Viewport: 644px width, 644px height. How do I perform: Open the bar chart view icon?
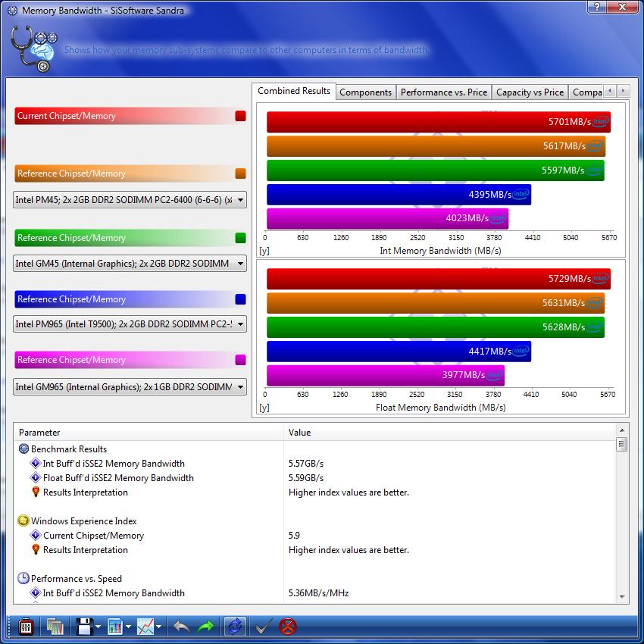click(115, 627)
